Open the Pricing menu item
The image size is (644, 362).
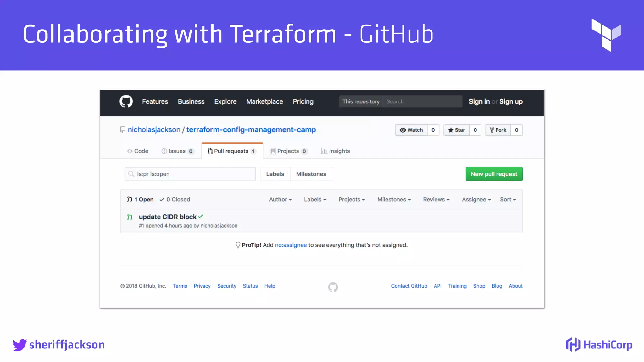[303, 101]
